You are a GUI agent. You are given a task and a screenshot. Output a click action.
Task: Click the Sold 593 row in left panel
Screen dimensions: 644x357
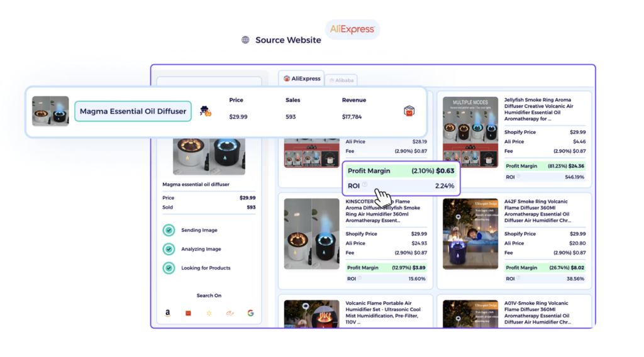(x=209, y=207)
